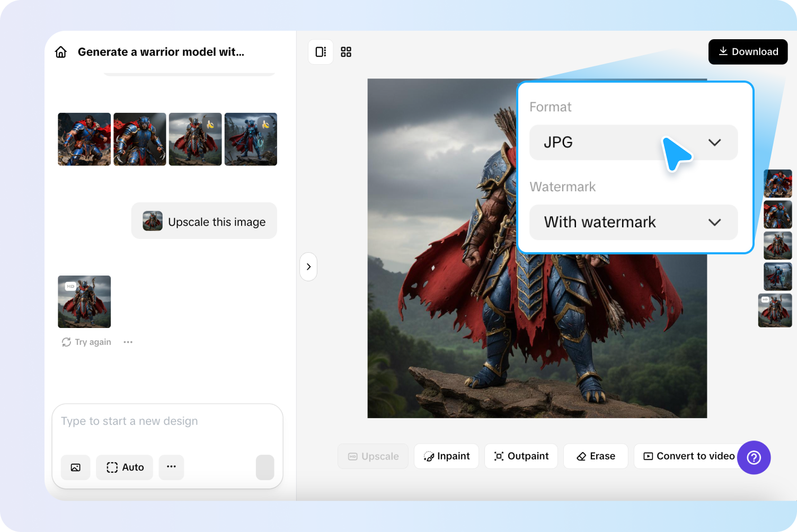Select the Outpaint tool
This screenshot has width=797, height=532.
pos(521,456)
